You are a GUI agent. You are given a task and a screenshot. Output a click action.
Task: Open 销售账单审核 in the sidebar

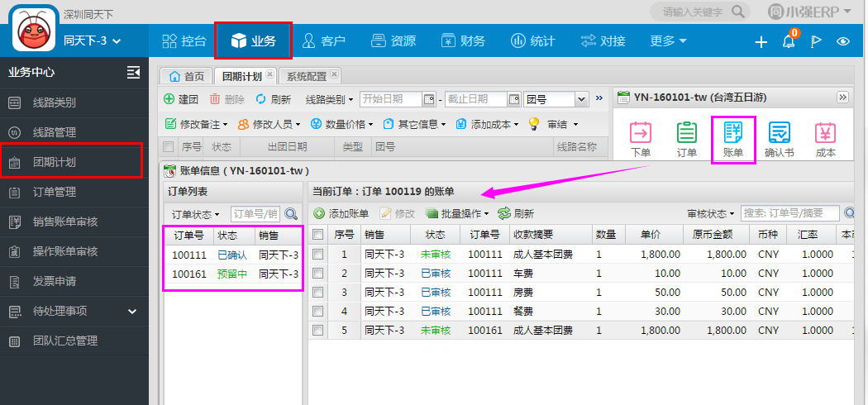pyautogui.click(x=74, y=222)
